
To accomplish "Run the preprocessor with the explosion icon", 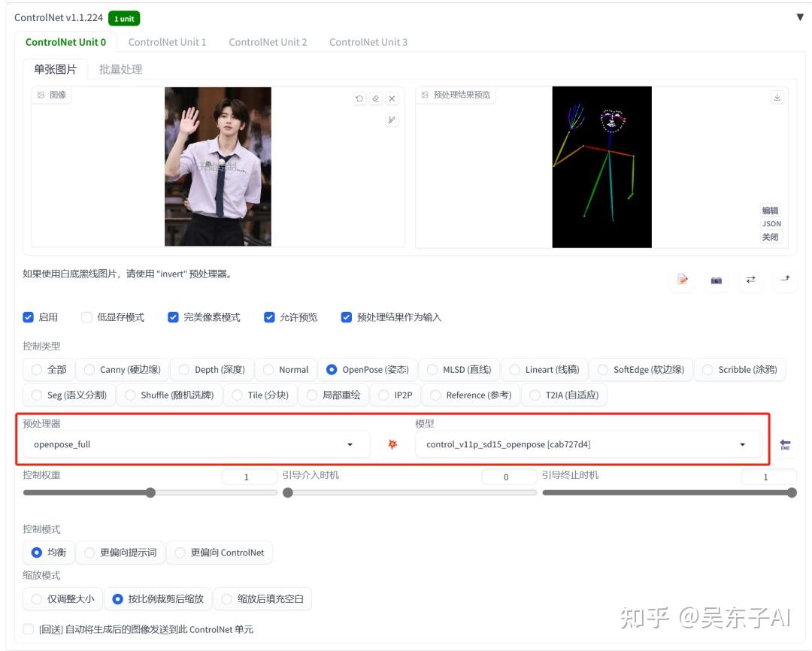I will click(x=392, y=444).
